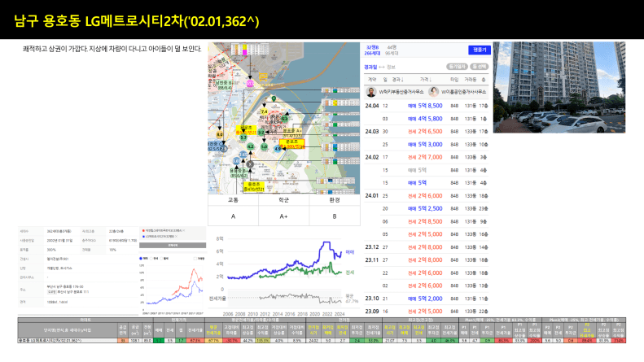
Task: Tick the checkbox at the small chart's right
Action: [195, 259]
